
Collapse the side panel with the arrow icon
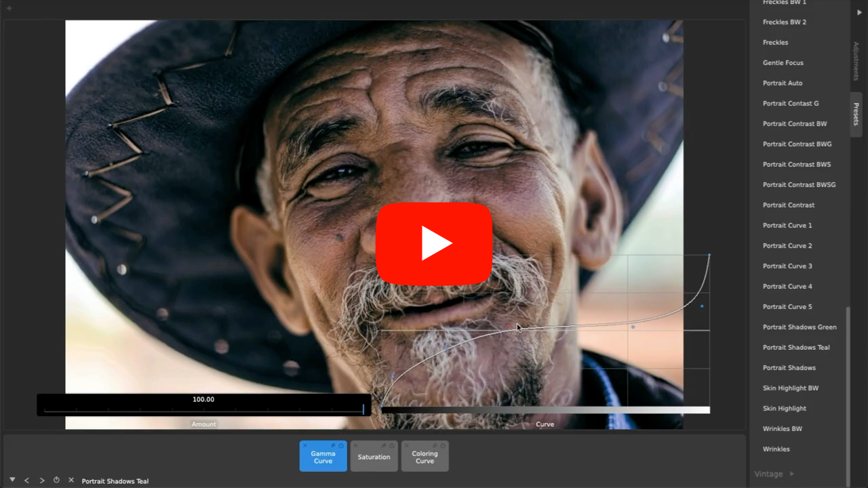pos(859,12)
